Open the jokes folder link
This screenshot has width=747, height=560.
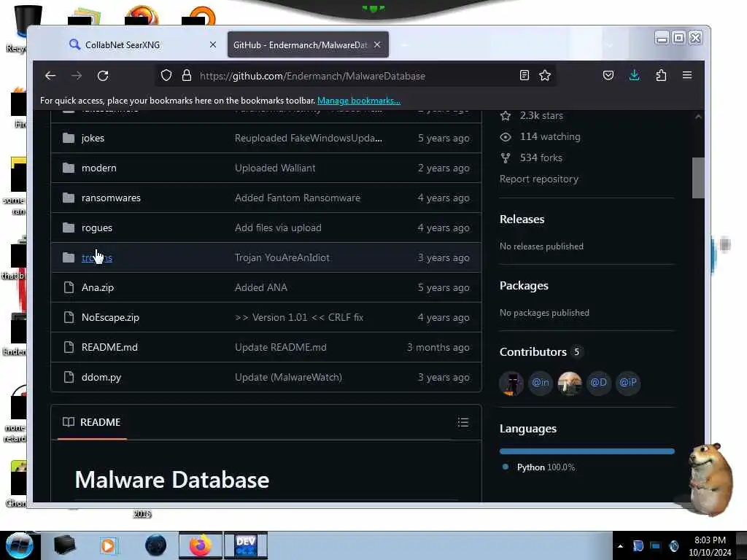pos(93,138)
